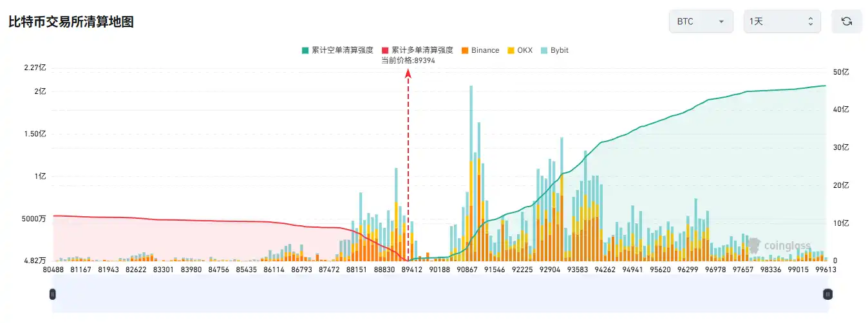The width and height of the screenshot is (868, 323).
Task: Toggle 累计空单清算强度 legend series
Action: coord(337,50)
